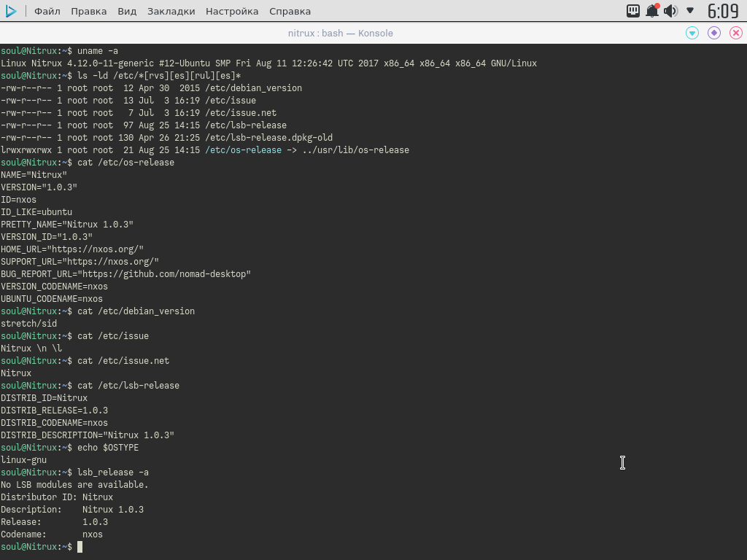This screenshot has height=560, width=747.
Task: Click the NAME="Nitrux" line
Action: (x=34, y=175)
